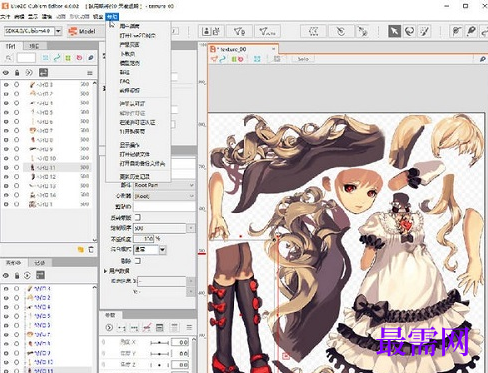Image resolution: width=488 pixels, height=373 pixels.
Task: Click the teal curve icon in parts panel toolbar
Action: (57, 58)
